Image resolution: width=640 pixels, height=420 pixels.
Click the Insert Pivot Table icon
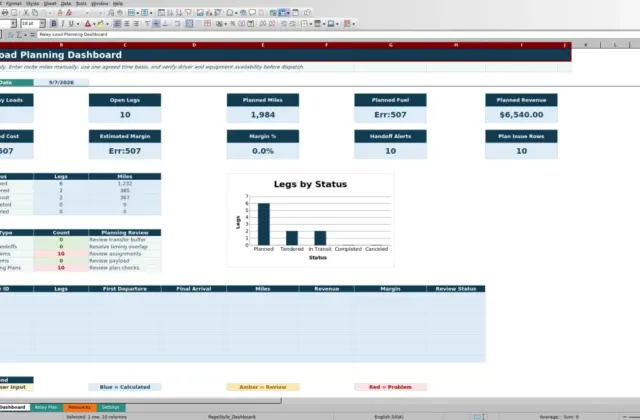click(x=218, y=13)
